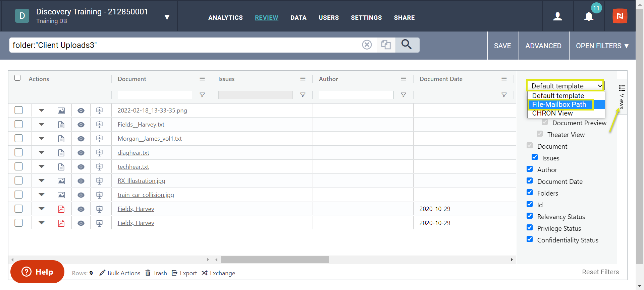Clear the search query with X icon
The height and width of the screenshot is (290, 644).
point(367,45)
